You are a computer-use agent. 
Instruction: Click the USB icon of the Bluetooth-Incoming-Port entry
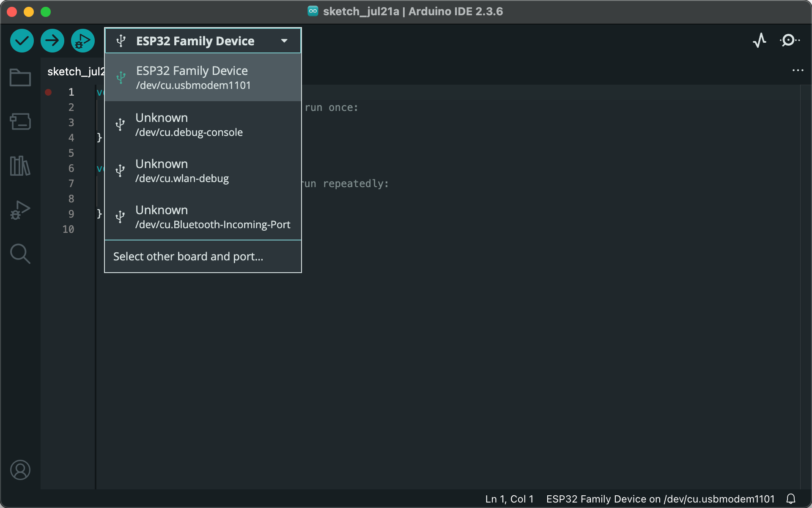point(120,217)
